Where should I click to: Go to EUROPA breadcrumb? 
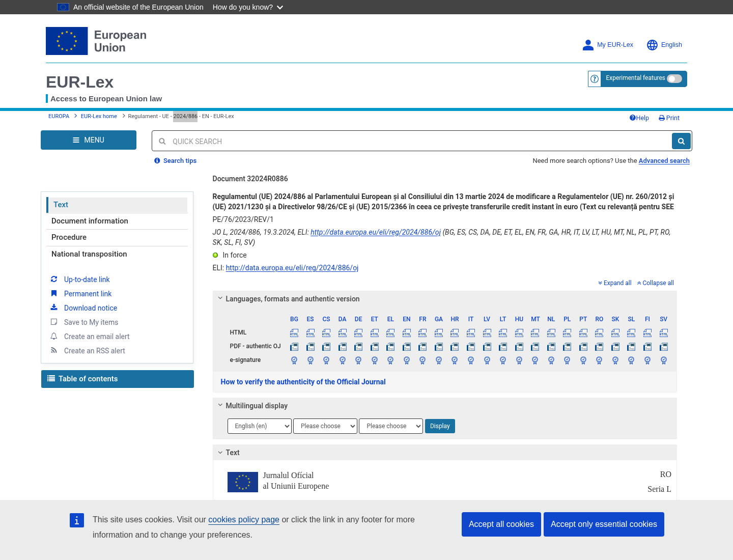(x=59, y=116)
